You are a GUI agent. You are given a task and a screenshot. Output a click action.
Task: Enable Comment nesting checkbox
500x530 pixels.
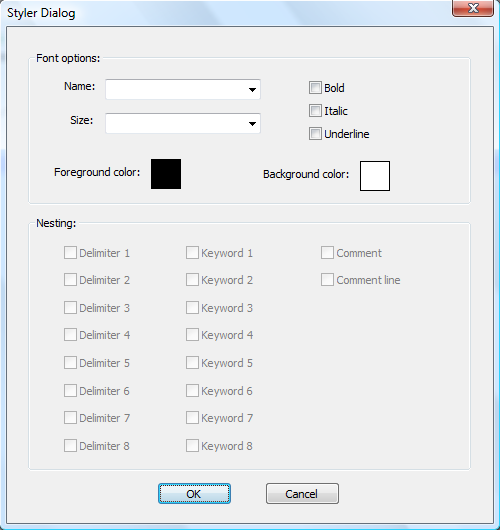(x=327, y=252)
